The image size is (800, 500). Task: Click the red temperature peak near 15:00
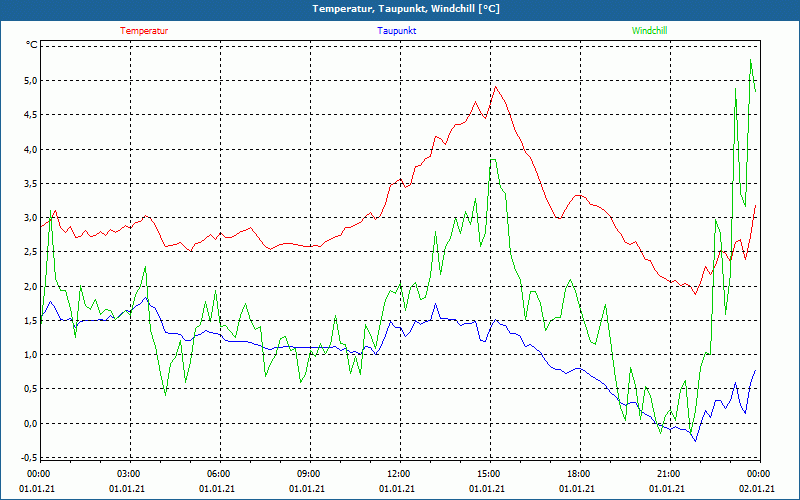495,87
